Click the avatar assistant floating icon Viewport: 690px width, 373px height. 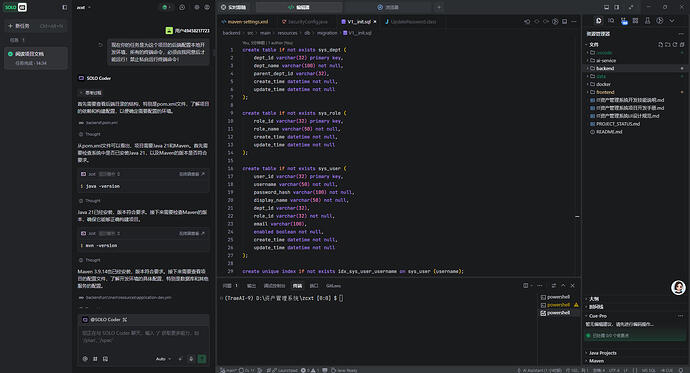tap(678, 288)
